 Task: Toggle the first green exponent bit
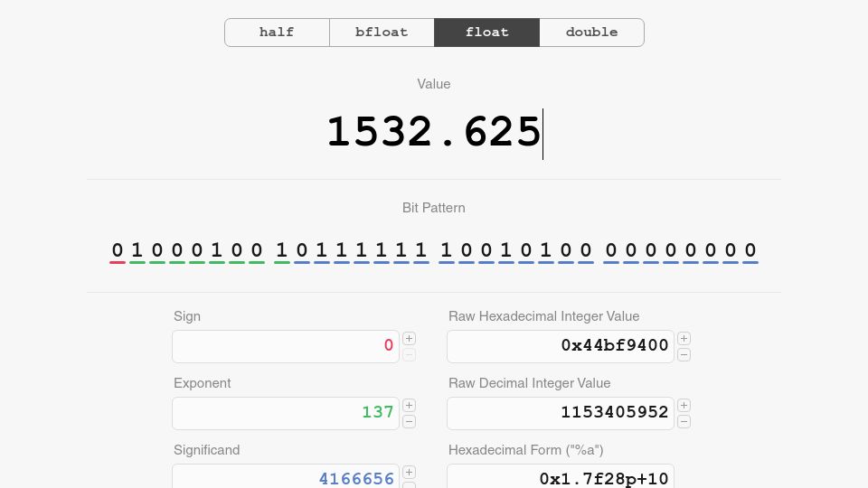pyautogui.click(x=137, y=251)
